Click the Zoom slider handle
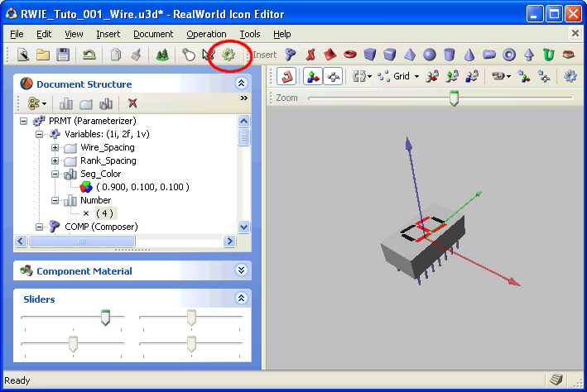Viewport: 587px width, 392px height. [x=454, y=98]
